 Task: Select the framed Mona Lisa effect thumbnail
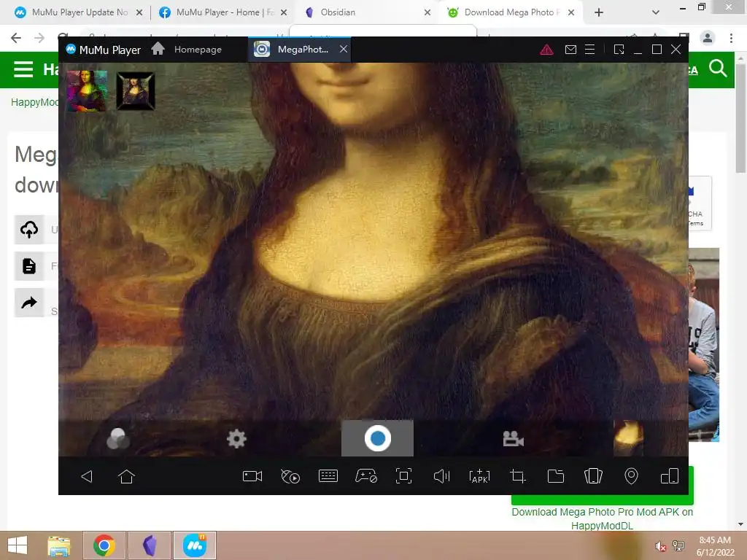point(136,91)
